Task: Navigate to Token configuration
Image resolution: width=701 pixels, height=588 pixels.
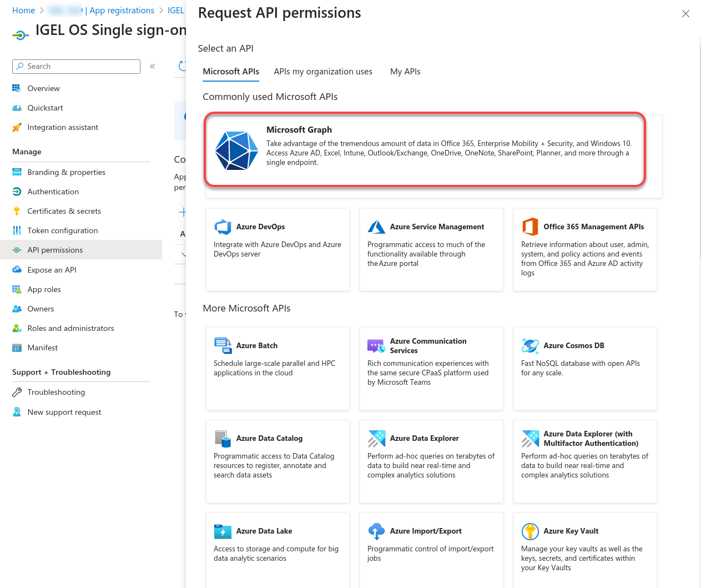Action: [x=62, y=230]
